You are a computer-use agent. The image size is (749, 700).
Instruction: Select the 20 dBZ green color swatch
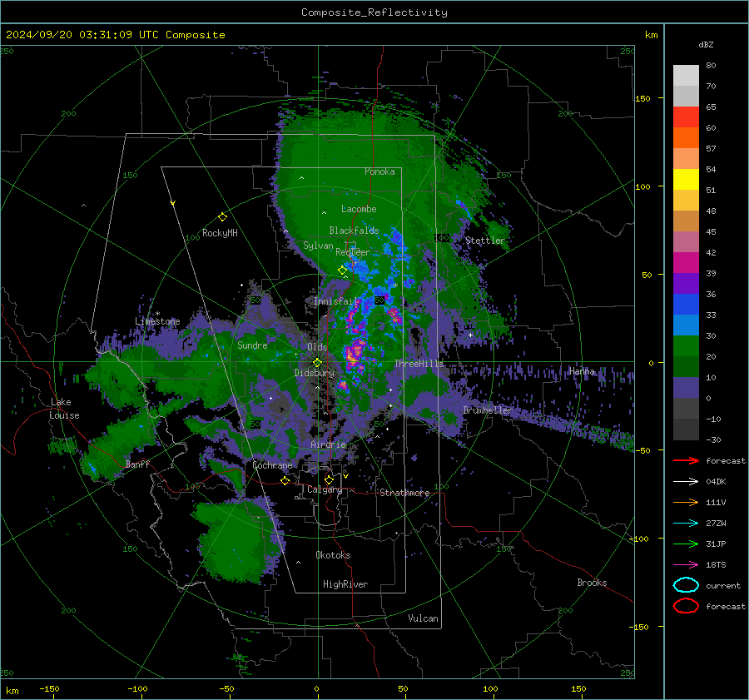click(686, 346)
